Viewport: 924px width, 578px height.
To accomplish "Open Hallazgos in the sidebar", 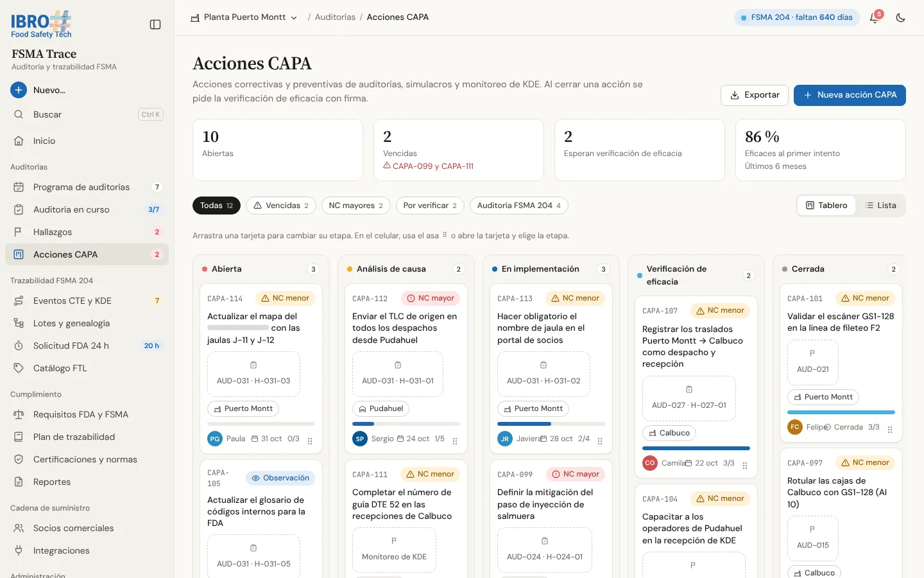I will [87, 232].
